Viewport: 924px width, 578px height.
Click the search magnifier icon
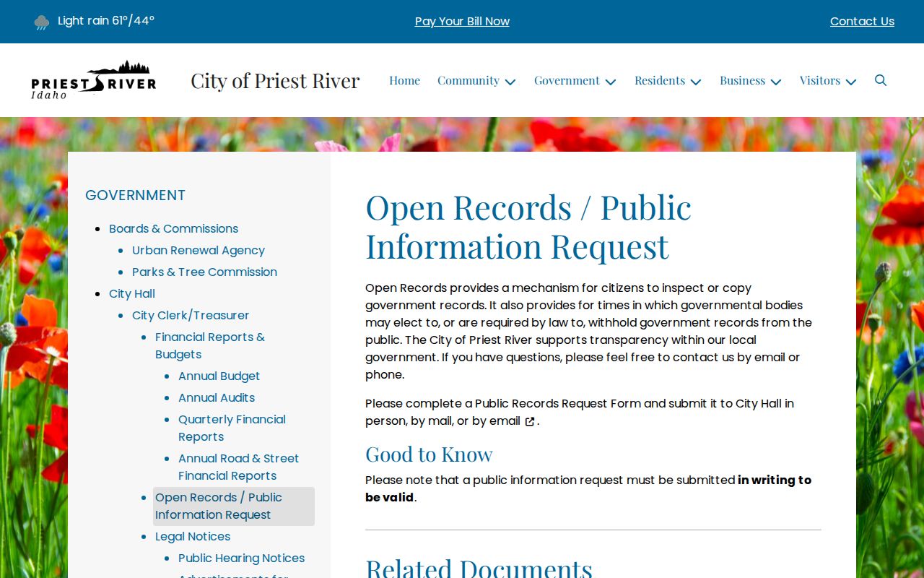coord(881,80)
